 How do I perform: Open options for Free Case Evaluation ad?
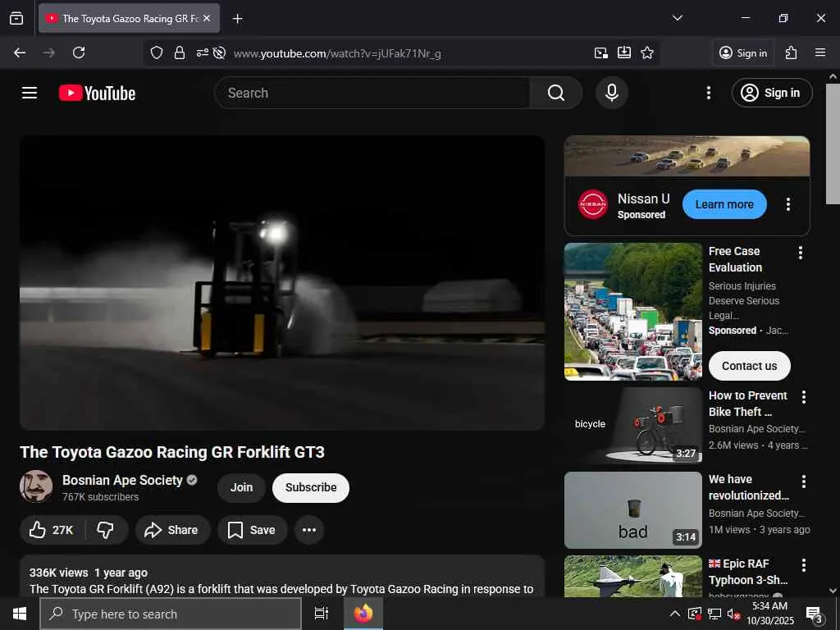point(800,253)
